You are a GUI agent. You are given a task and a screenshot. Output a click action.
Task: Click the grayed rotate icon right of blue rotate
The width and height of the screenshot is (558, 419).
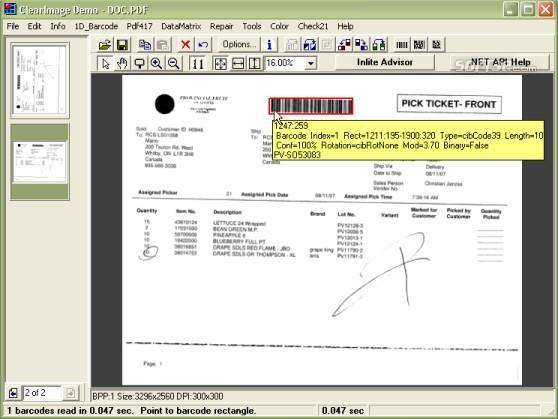327,45
